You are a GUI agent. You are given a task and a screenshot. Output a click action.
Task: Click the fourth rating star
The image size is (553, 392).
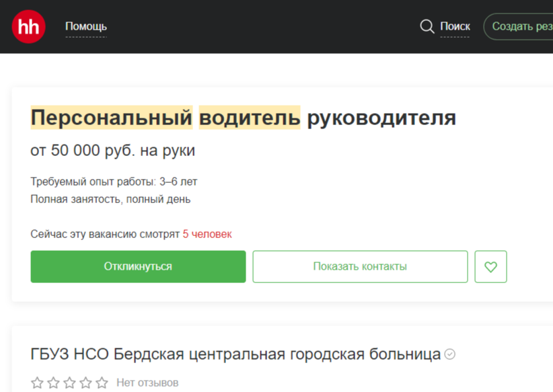click(x=85, y=383)
